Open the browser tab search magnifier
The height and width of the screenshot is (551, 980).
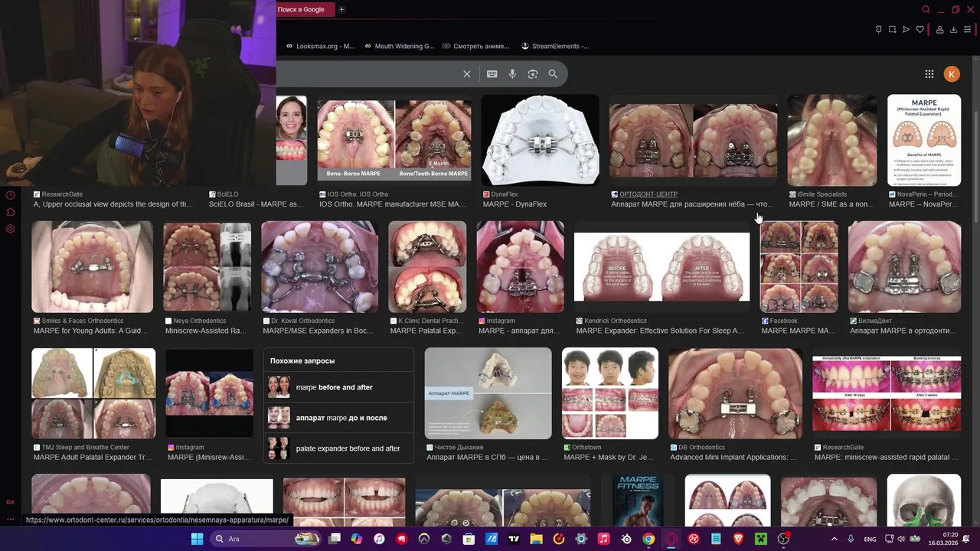click(926, 9)
